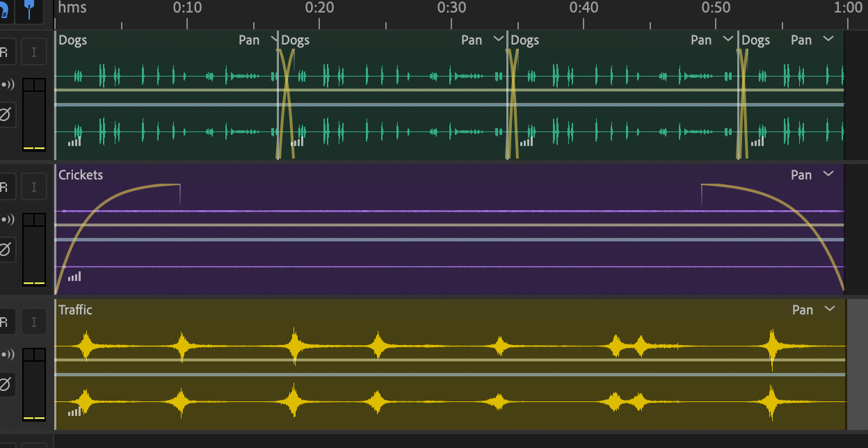Select first Dogs clip by its name
Screen dimensions: 868x448
coord(73,40)
